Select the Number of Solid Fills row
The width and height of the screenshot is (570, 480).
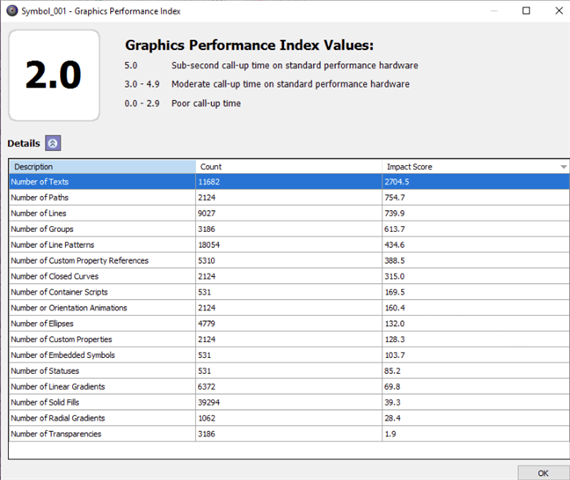(289, 402)
